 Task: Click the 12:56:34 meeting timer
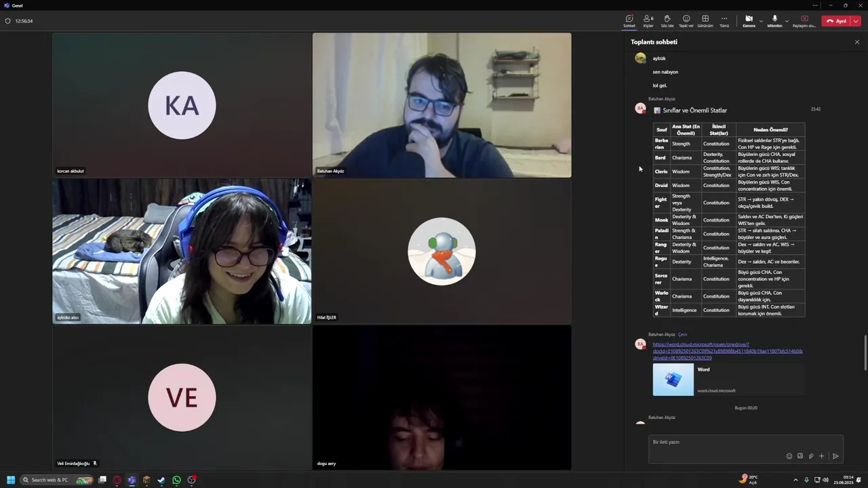click(x=24, y=21)
